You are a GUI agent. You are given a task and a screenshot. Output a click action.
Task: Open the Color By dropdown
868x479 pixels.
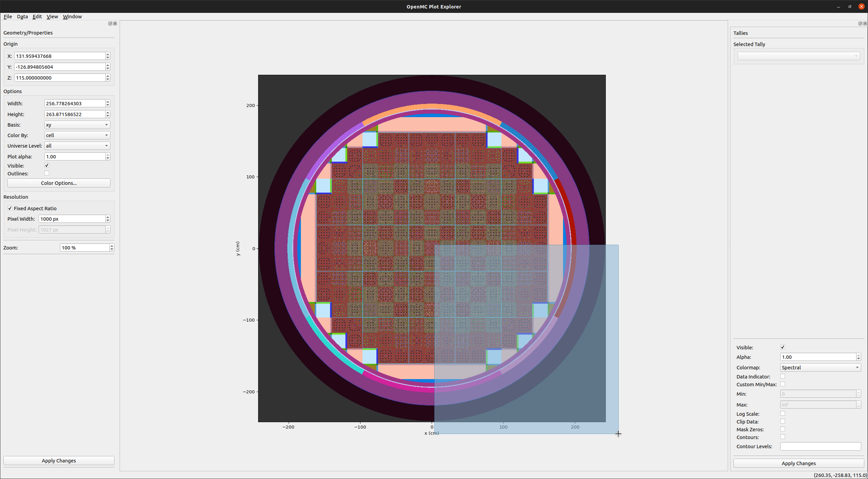tap(77, 135)
